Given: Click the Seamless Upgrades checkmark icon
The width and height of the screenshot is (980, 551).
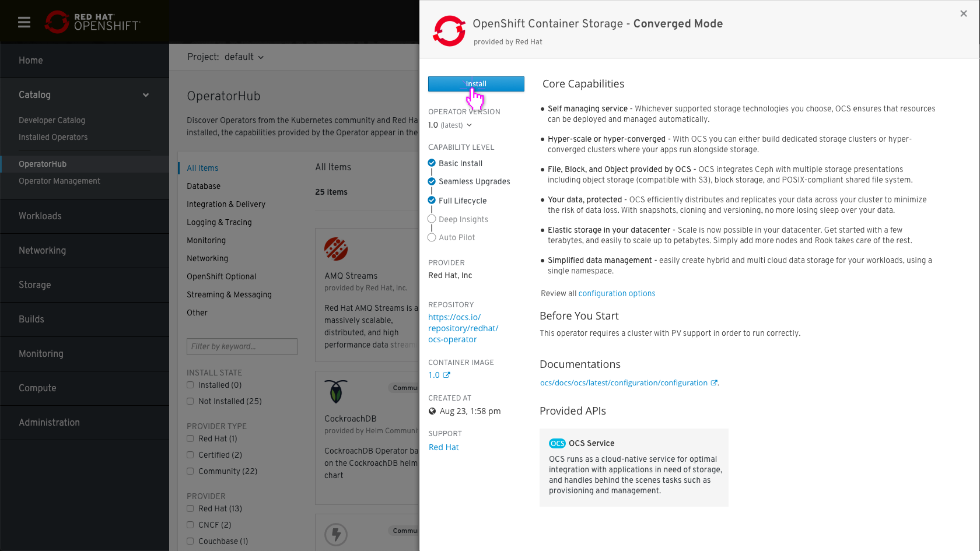Looking at the screenshot, I should pos(432,181).
